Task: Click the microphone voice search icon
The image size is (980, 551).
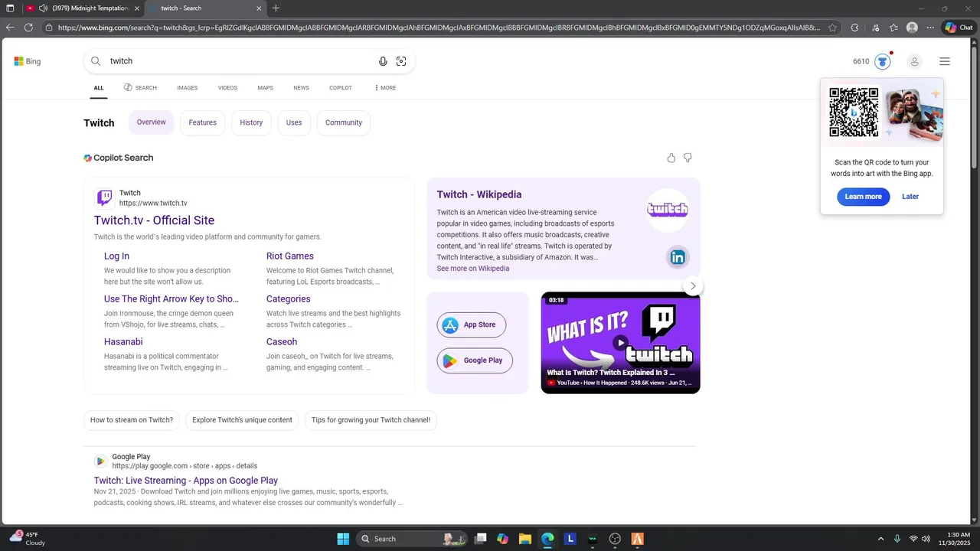Action: (383, 61)
